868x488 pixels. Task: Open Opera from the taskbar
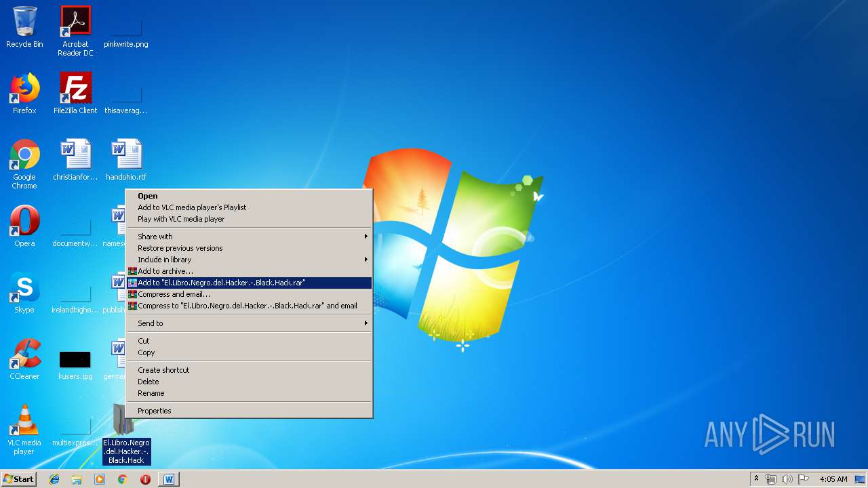145,479
